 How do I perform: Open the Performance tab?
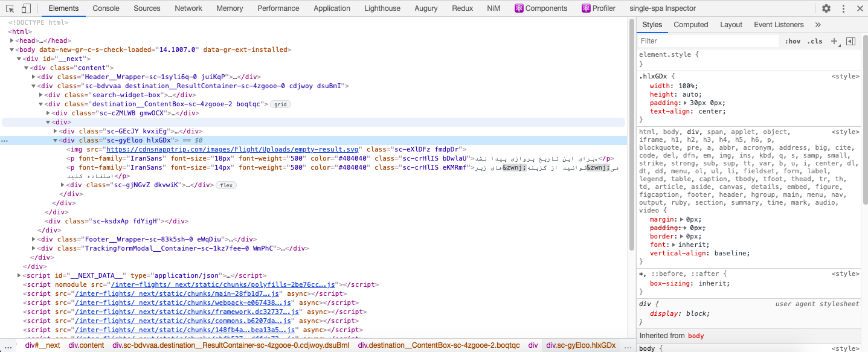tap(278, 8)
